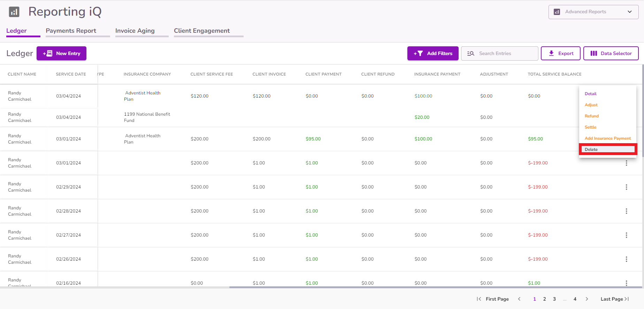Choose Add Insurance Payment menu option
The image size is (644, 309).
[x=607, y=138]
